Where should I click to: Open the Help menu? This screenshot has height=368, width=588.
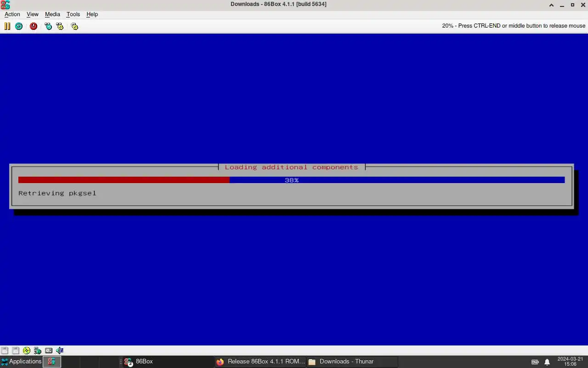point(92,14)
